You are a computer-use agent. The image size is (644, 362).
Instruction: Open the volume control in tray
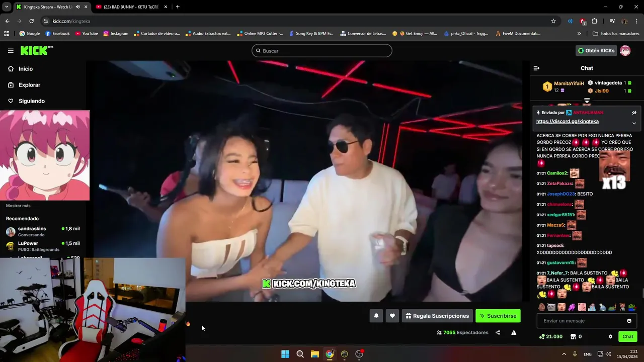click(x=608, y=354)
